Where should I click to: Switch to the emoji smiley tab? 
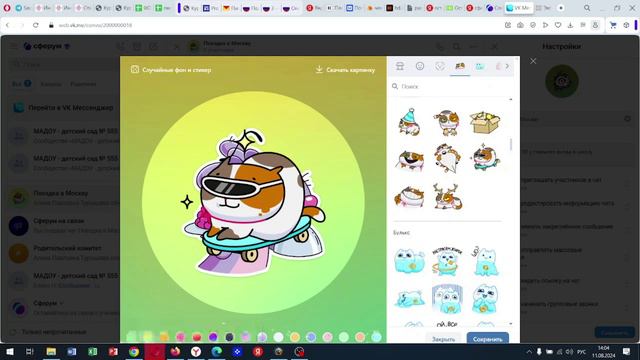420,66
